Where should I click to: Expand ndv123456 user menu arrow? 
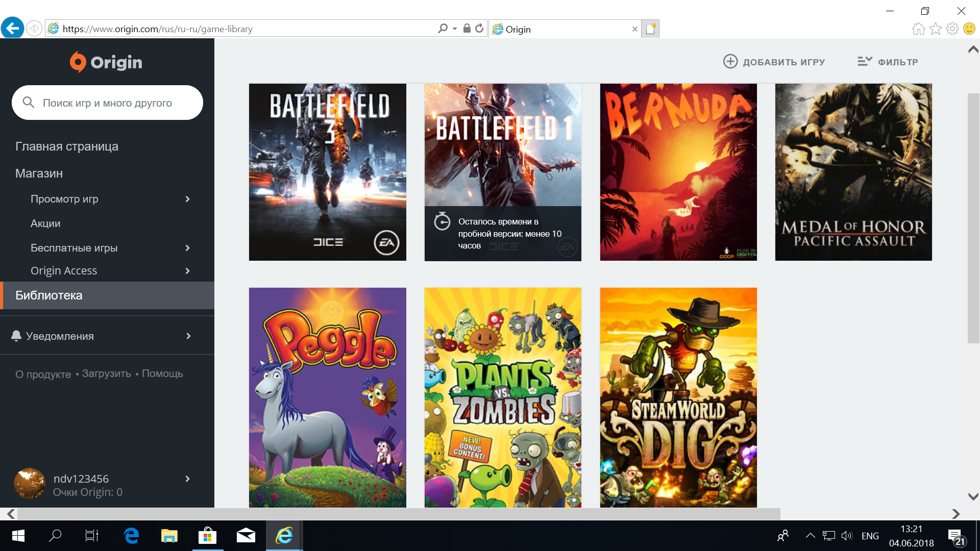click(187, 479)
